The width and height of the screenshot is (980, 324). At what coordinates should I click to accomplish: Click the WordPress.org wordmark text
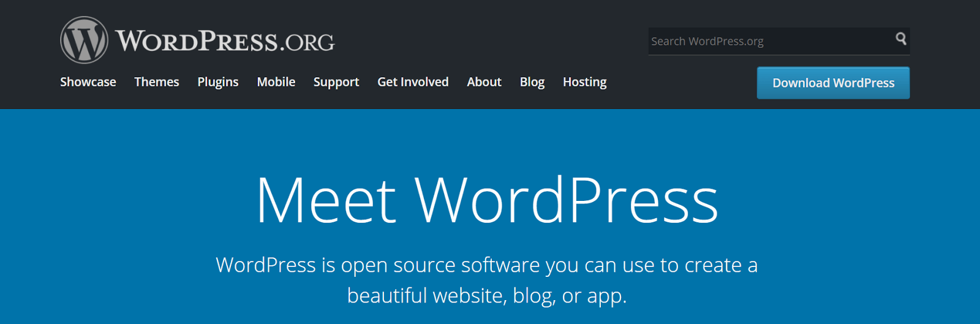[224, 41]
